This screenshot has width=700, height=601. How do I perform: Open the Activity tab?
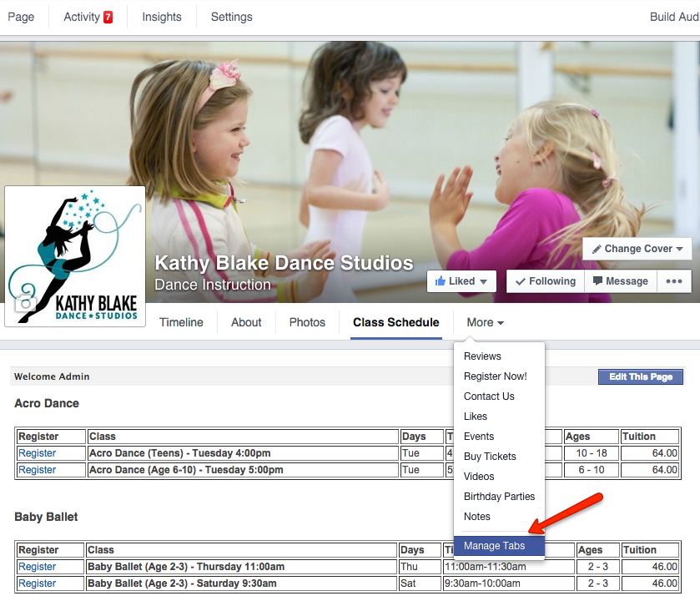coord(82,17)
